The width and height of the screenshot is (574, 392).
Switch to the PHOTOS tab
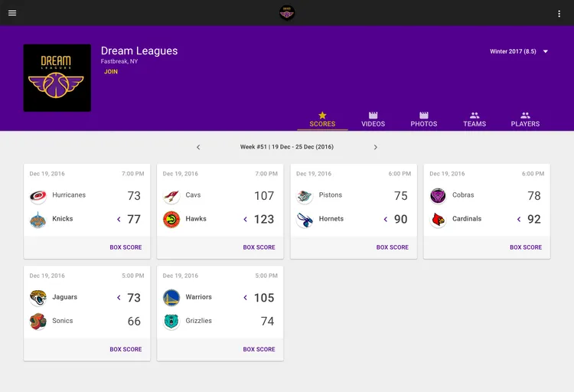(424, 119)
